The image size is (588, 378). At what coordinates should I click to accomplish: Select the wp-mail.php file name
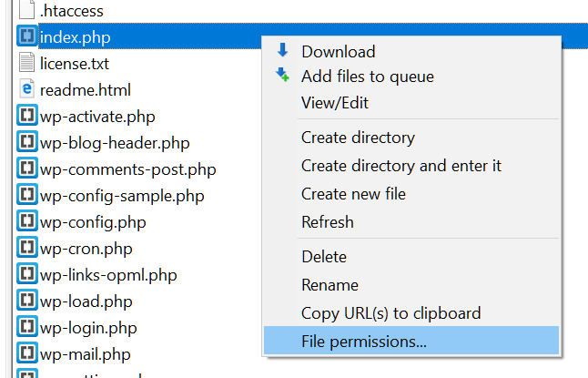coord(86,354)
